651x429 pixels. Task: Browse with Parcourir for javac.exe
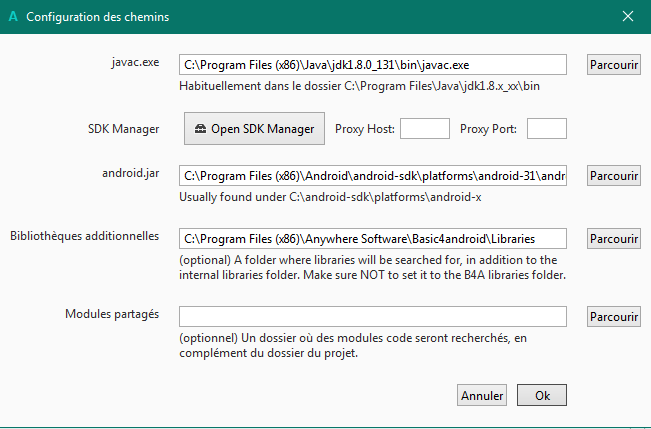point(613,65)
